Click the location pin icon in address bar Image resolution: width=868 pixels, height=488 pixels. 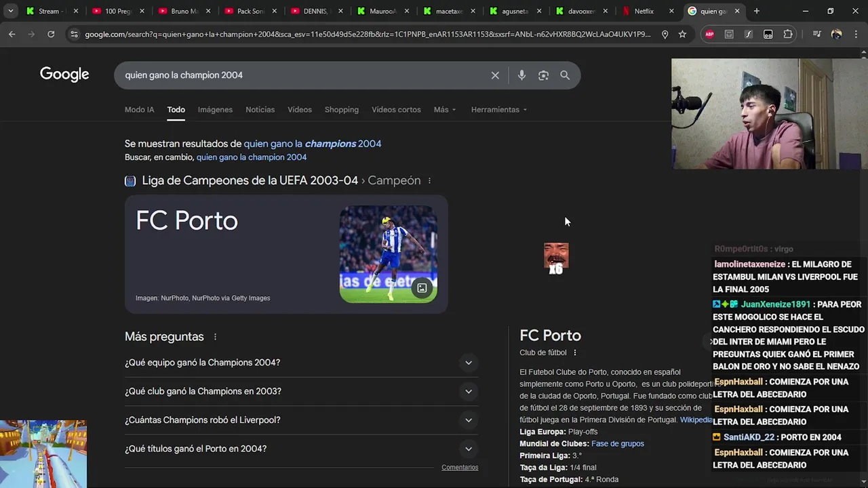tap(665, 35)
